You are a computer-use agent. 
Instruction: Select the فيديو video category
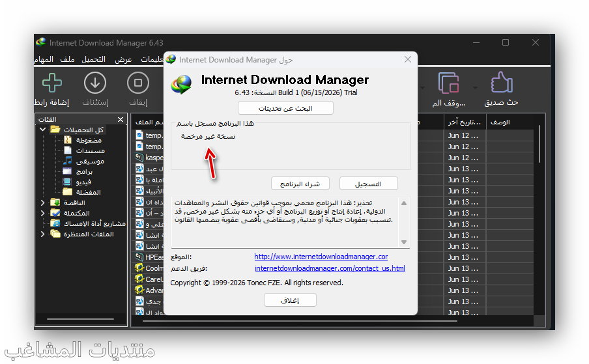pyautogui.click(x=83, y=182)
